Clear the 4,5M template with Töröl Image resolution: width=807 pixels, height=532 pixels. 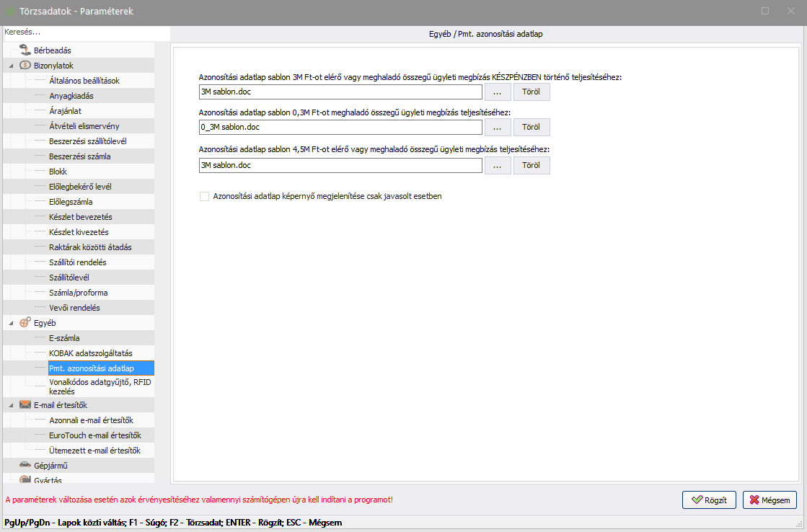pyautogui.click(x=531, y=165)
